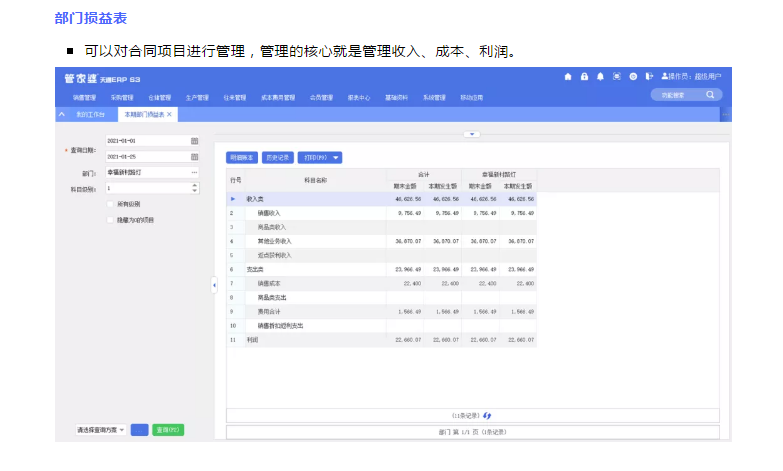Image resolution: width=783 pixels, height=471 pixels.
Task: Open calendar picker for start date 2021-01-01
Action: 195,141
